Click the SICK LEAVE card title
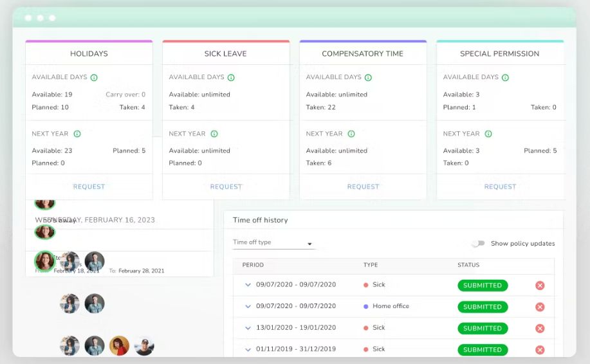The width and height of the screenshot is (590, 364). 225,54
